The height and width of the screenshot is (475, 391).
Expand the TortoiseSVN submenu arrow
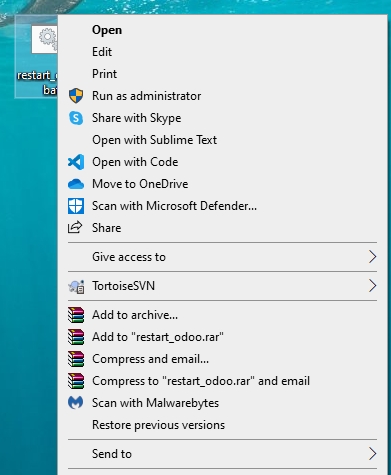point(373,286)
